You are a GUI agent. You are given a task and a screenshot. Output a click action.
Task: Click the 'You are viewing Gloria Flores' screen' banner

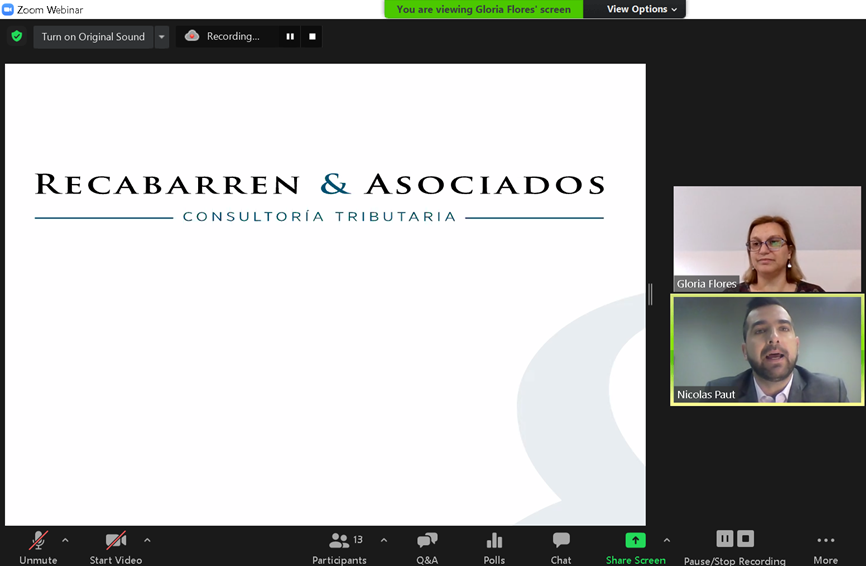tap(484, 9)
